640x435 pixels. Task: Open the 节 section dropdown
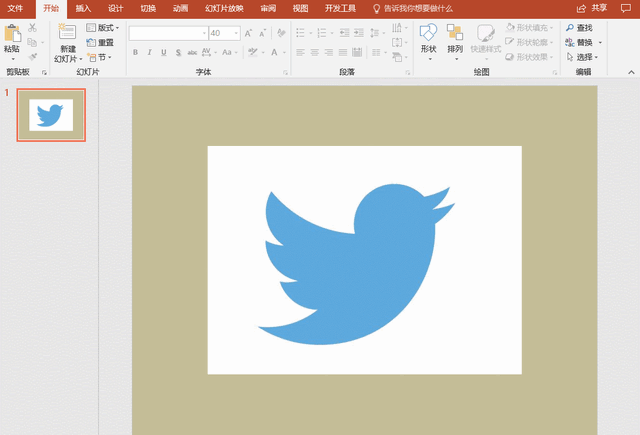pos(100,57)
